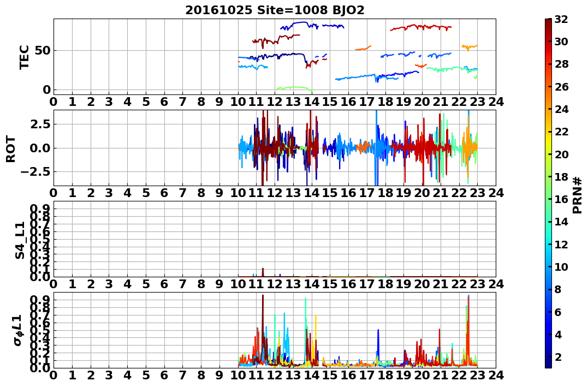The image size is (588, 387).
Task: Click the green middle of the colorbar
Action: click(x=548, y=193)
